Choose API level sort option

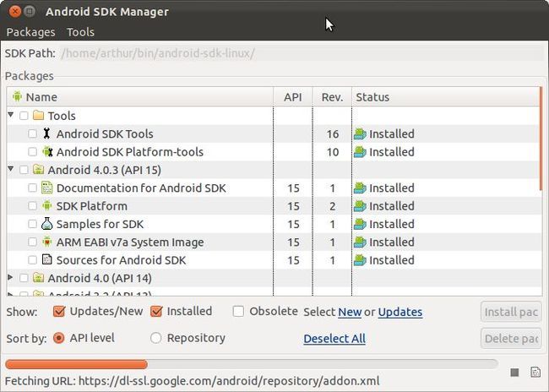pos(59,338)
